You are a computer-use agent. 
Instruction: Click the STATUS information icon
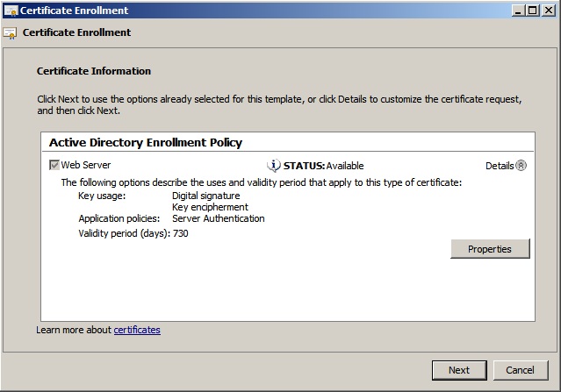point(274,165)
